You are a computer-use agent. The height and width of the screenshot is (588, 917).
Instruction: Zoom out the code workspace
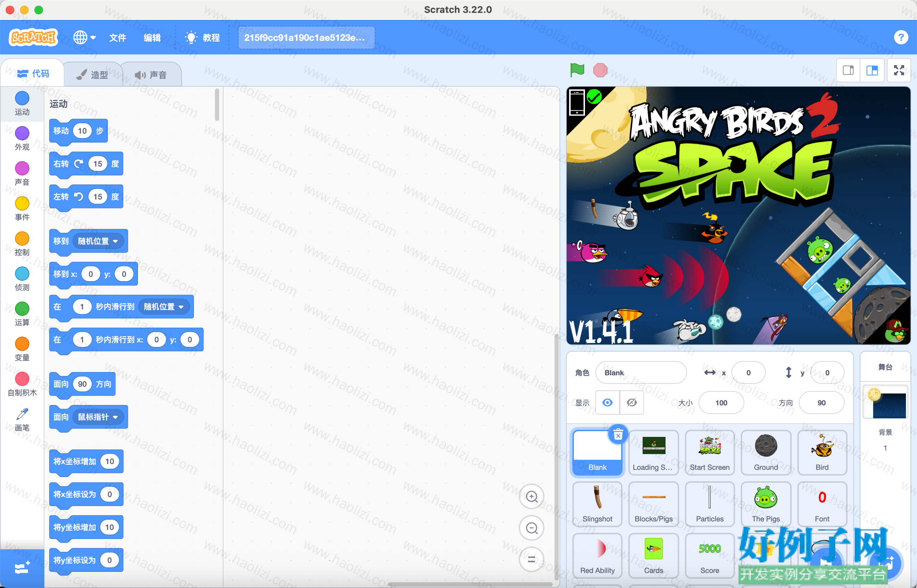[531, 528]
